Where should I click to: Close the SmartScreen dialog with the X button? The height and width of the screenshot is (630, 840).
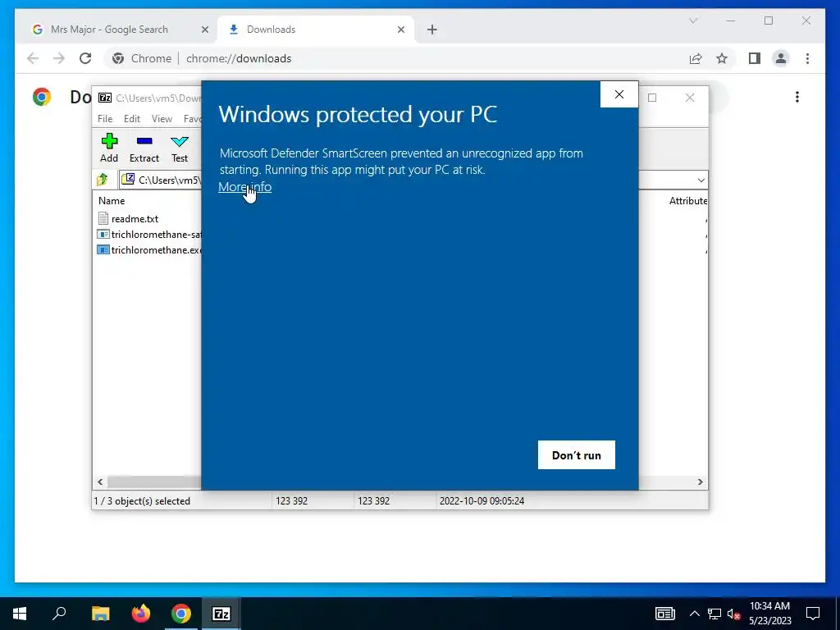pyautogui.click(x=619, y=94)
